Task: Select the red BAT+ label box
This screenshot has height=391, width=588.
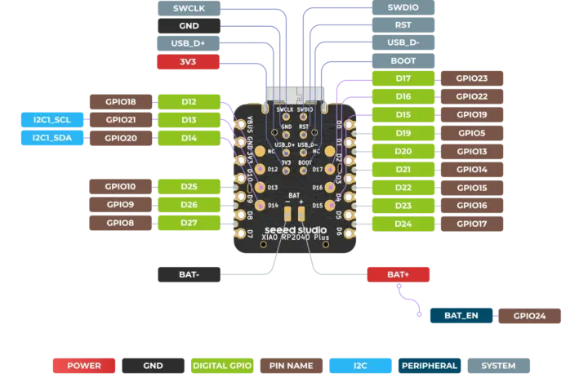Action: 399,274
